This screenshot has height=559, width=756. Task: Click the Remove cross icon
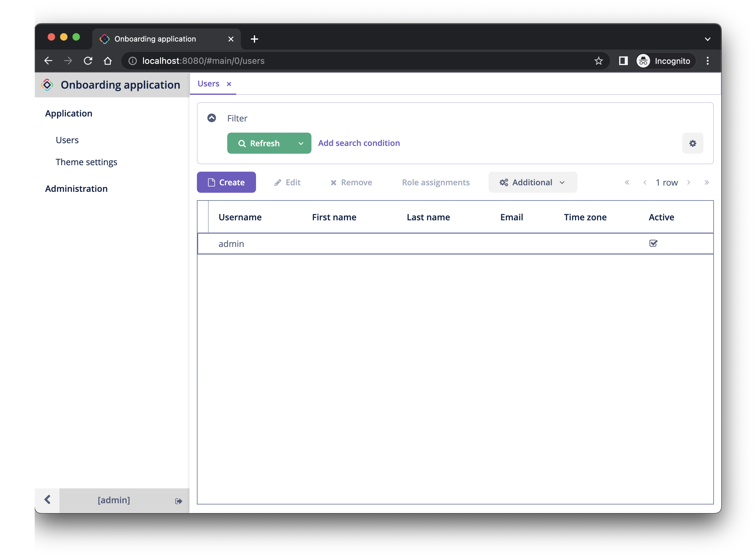[x=333, y=182]
